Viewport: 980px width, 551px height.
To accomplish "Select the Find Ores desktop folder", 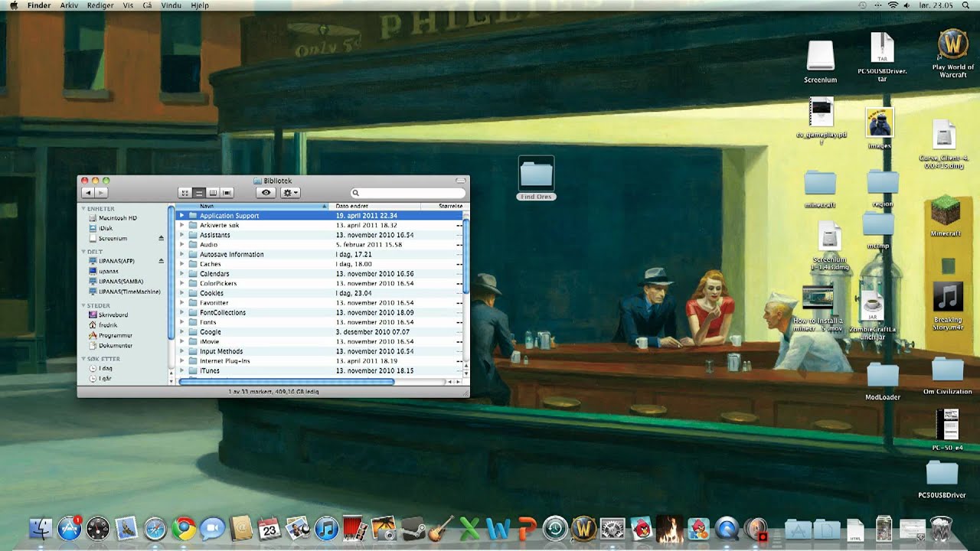I will pos(536,178).
